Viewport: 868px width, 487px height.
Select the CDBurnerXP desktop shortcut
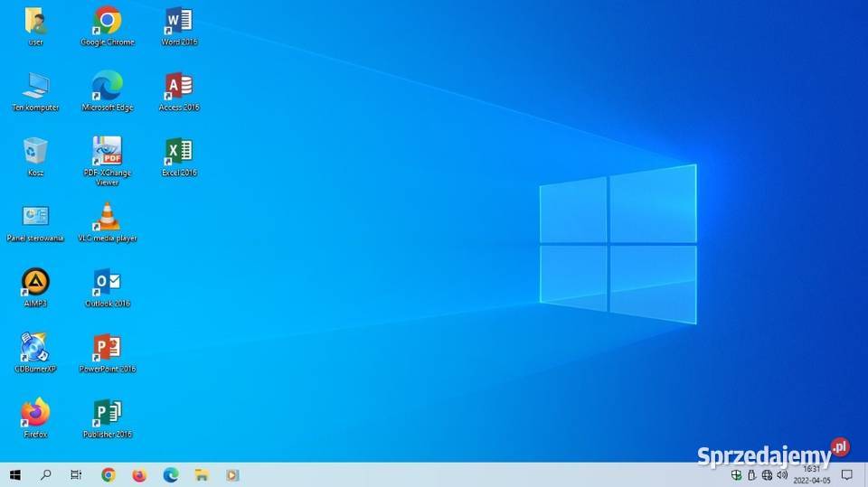click(x=35, y=353)
